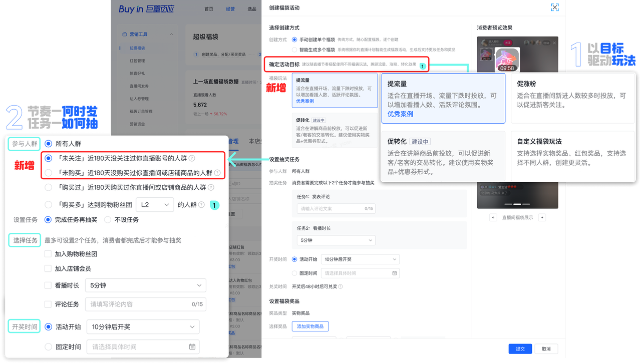Click the 添加实物商品 button

pyautogui.click(x=310, y=326)
